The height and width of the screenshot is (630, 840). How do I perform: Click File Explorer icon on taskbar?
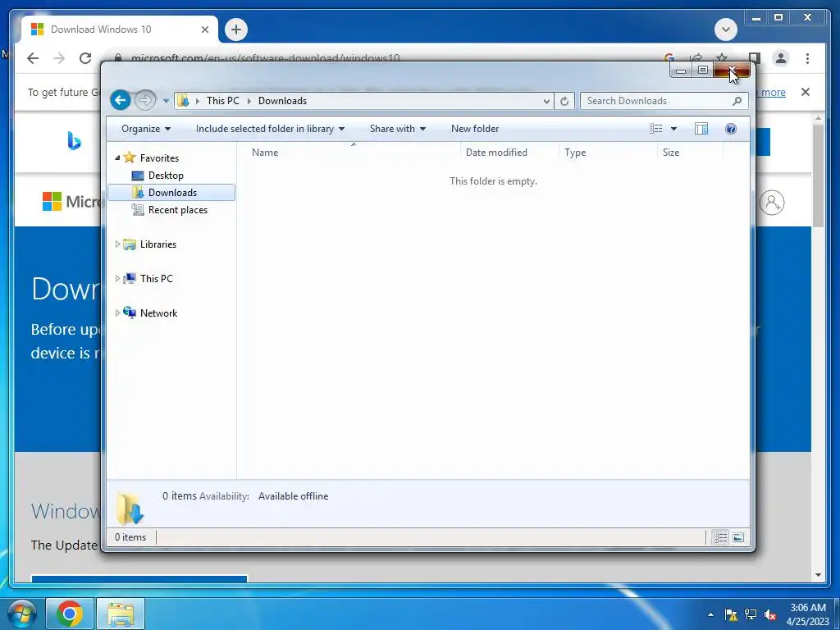(x=121, y=614)
